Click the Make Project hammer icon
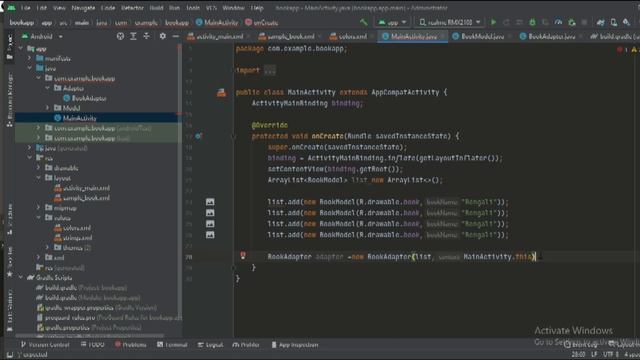 pos(363,22)
